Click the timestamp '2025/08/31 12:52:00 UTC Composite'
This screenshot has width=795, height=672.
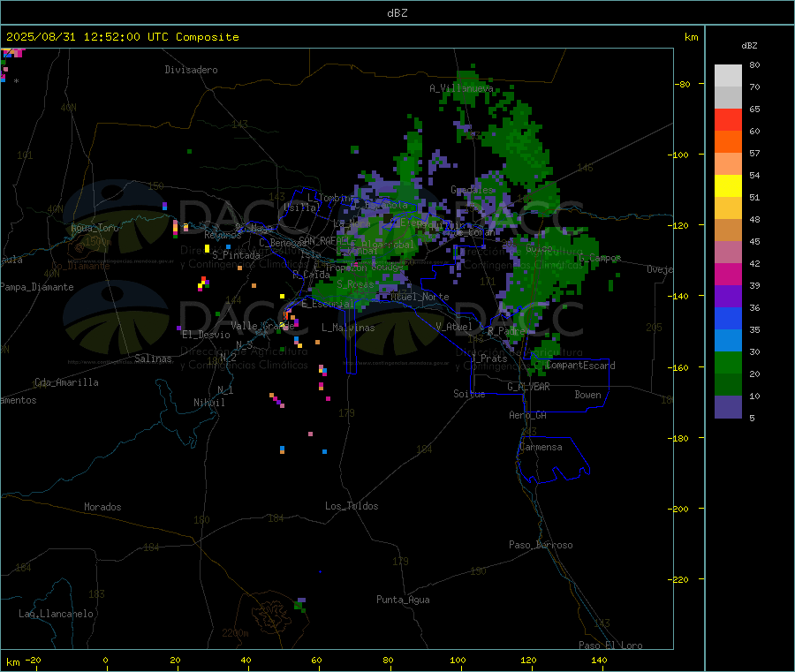pos(122,37)
